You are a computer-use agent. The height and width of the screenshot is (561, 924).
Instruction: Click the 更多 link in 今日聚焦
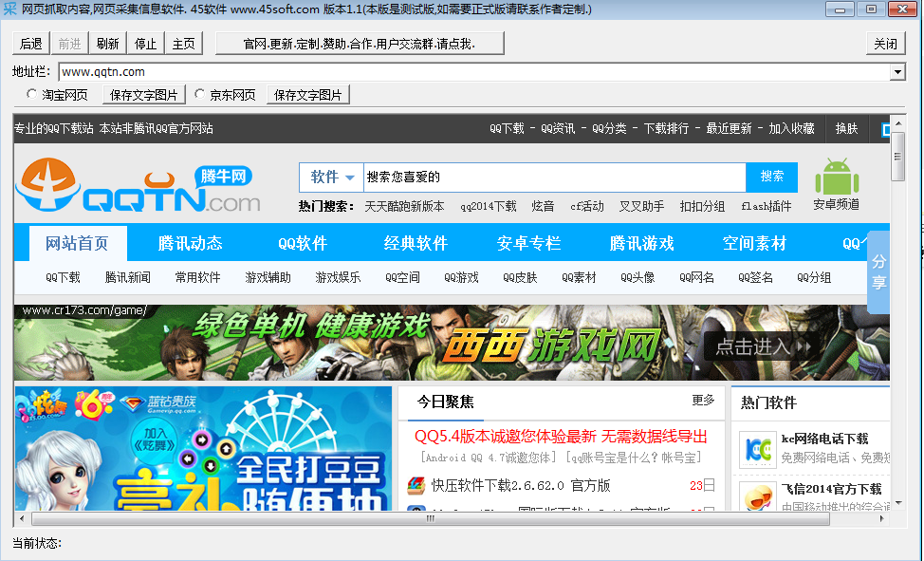pos(703,401)
